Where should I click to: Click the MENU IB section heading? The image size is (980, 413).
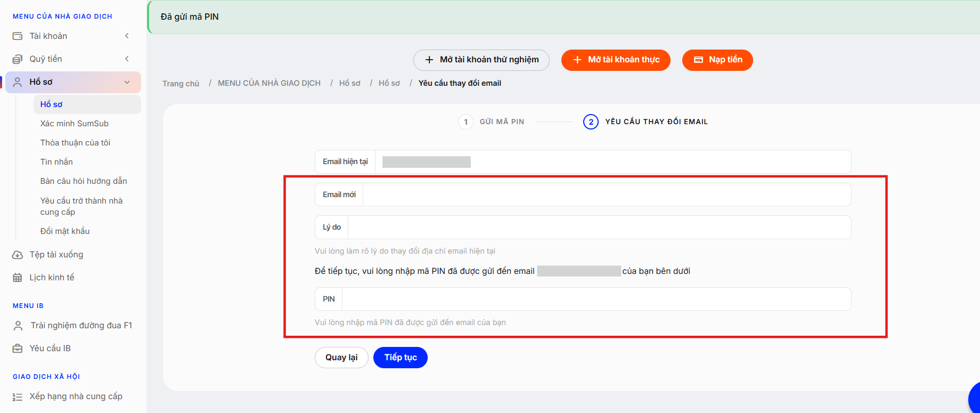click(x=28, y=306)
